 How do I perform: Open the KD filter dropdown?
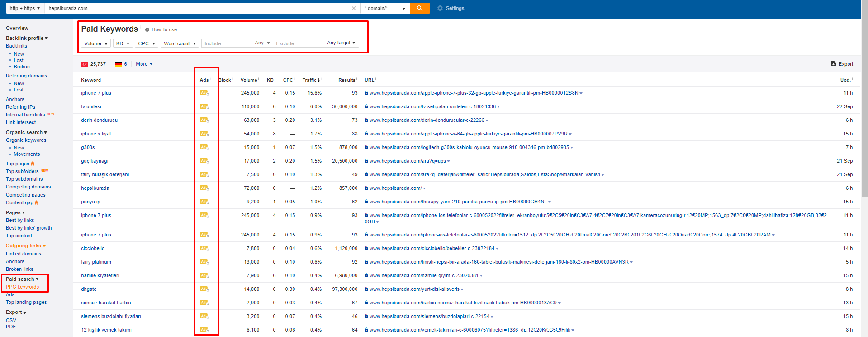coord(123,43)
